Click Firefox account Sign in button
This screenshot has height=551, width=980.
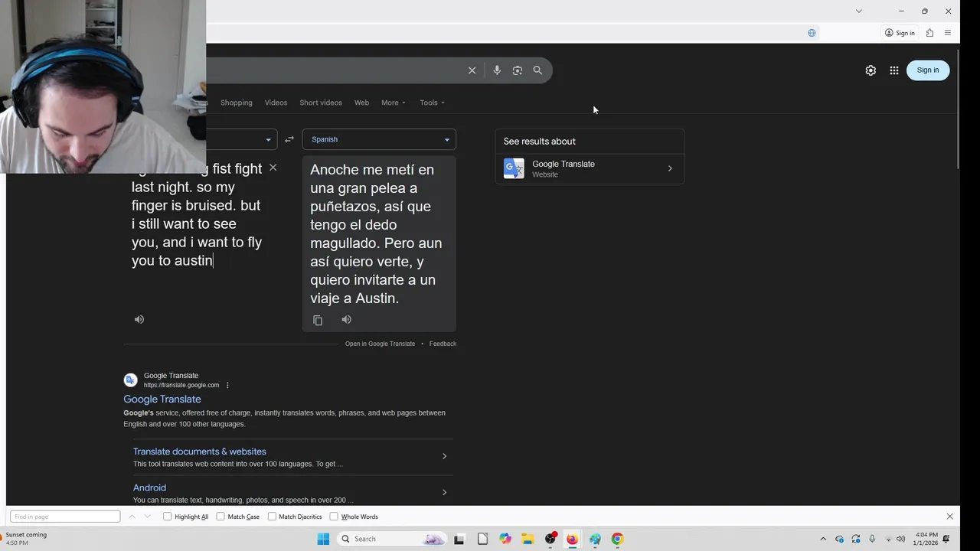coord(900,33)
